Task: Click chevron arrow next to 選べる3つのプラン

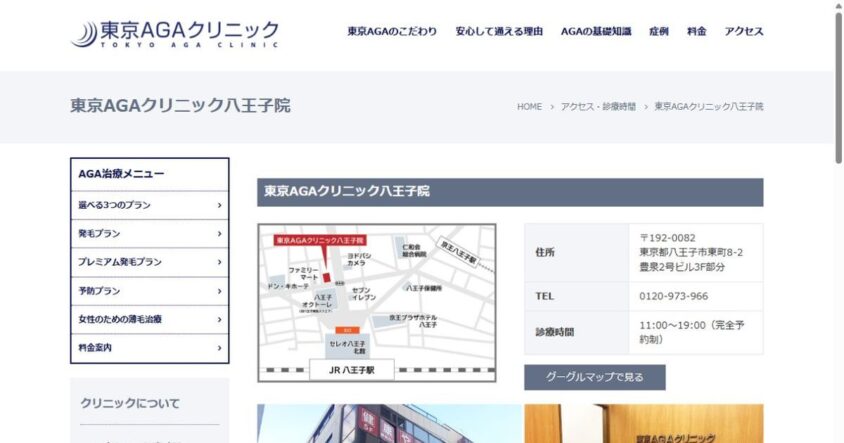Action: pos(219,205)
